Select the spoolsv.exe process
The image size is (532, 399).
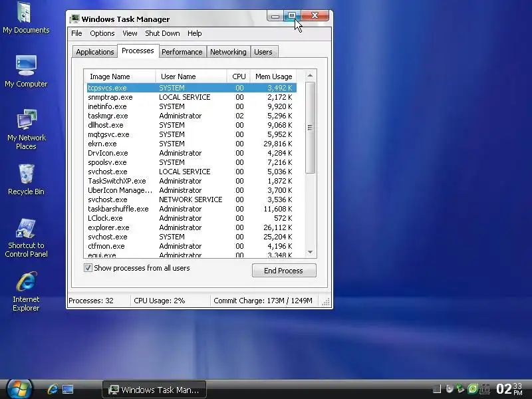[x=192, y=162]
